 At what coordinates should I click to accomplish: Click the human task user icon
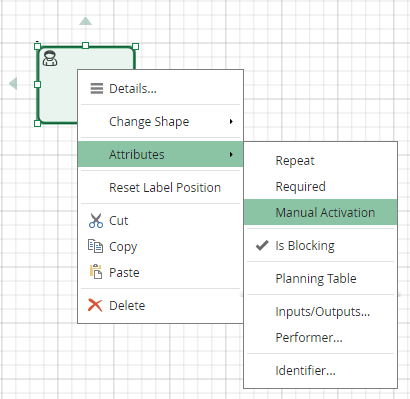50,58
